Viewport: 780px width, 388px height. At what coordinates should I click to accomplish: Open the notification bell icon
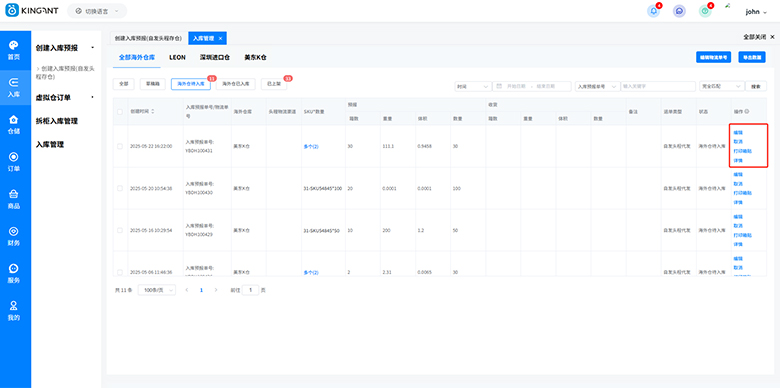click(654, 11)
